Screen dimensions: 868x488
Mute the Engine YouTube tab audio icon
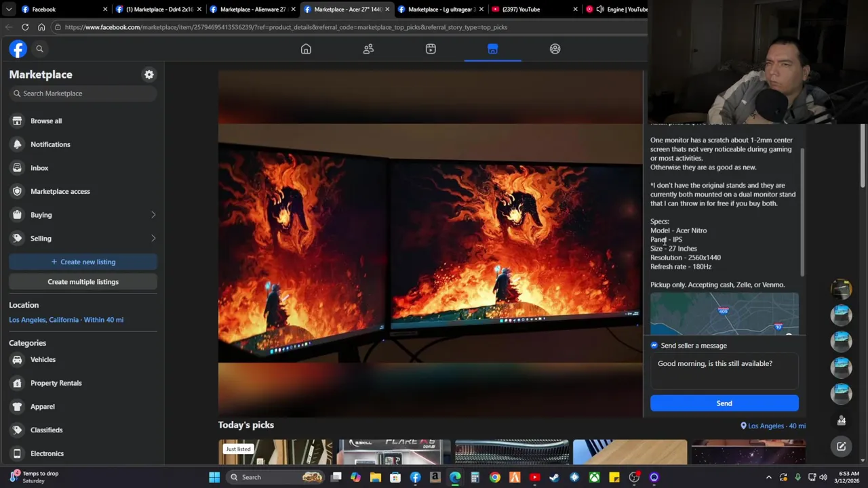pos(600,9)
